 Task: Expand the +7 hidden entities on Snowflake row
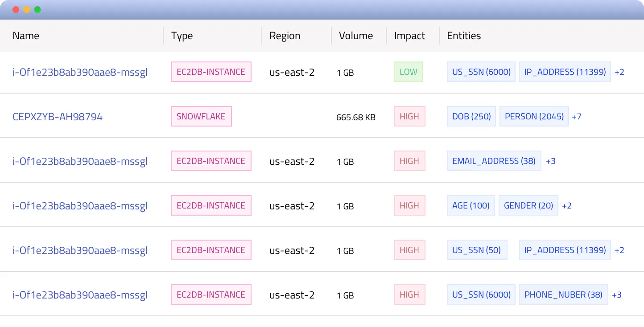point(577,116)
